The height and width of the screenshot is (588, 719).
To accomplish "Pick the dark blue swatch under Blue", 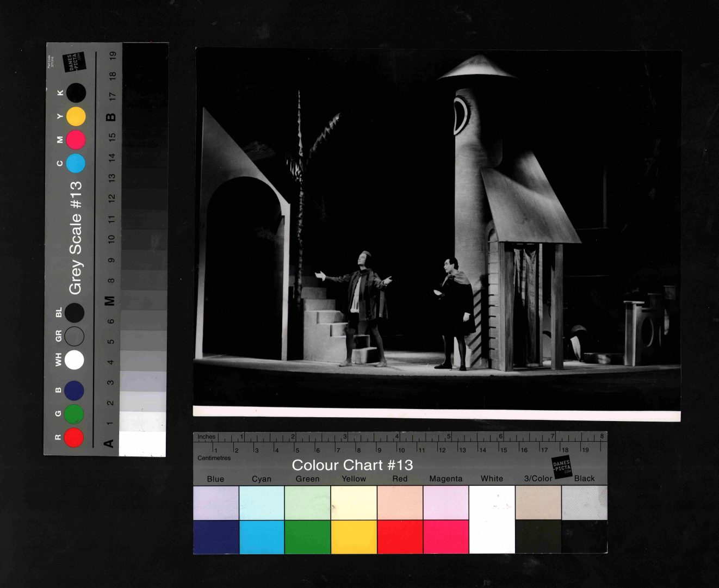I will click(216, 537).
